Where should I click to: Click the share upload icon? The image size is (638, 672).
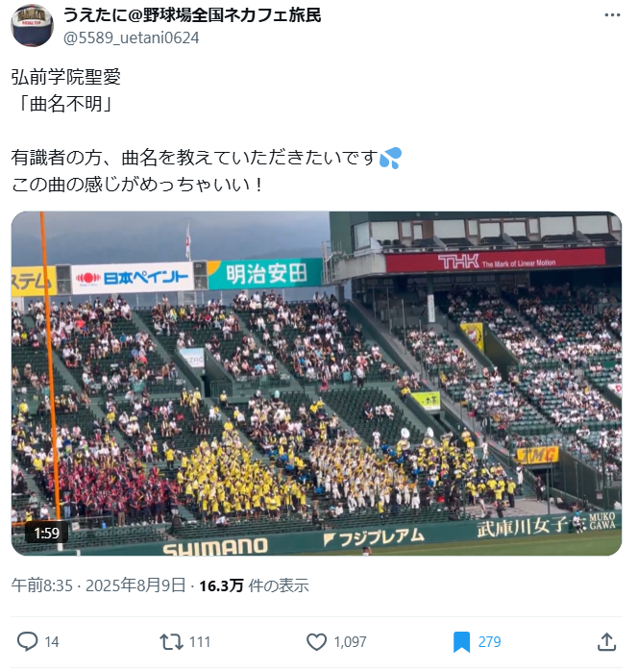[606, 641]
